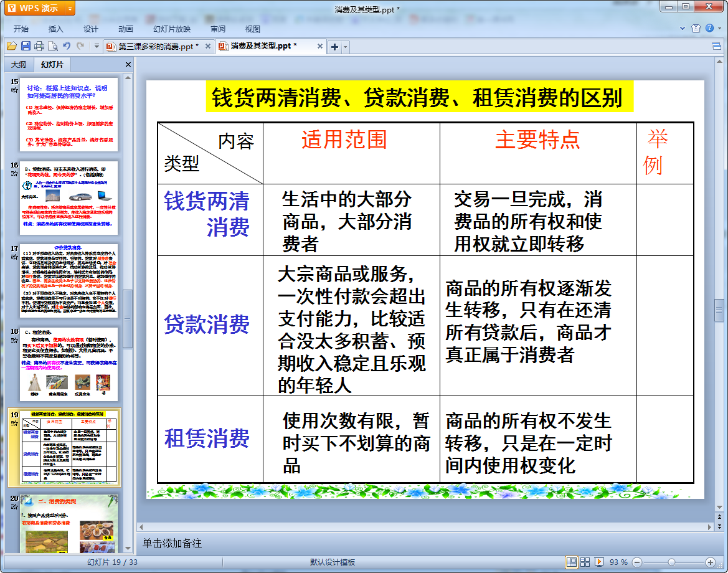The height and width of the screenshot is (573, 728).
Task: Click the Open file folder icon
Action: coord(12,46)
